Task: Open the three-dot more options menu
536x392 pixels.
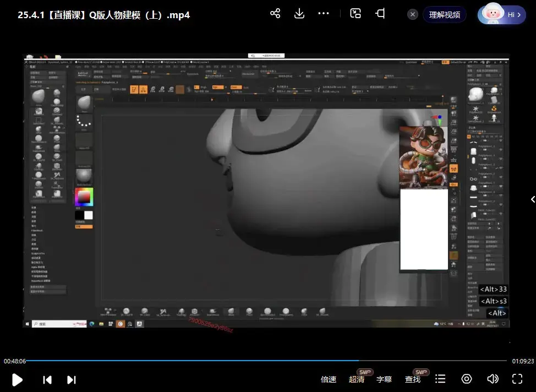Action: tap(324, 14)
